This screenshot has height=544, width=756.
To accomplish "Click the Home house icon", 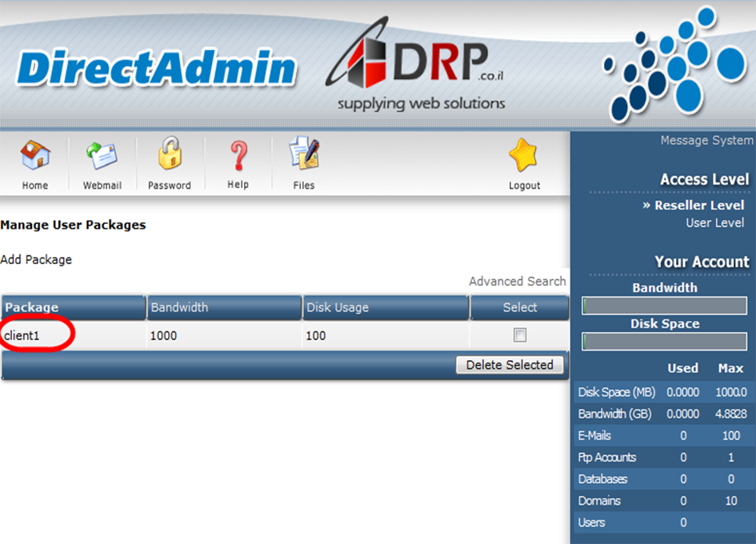I will point(34,156).
